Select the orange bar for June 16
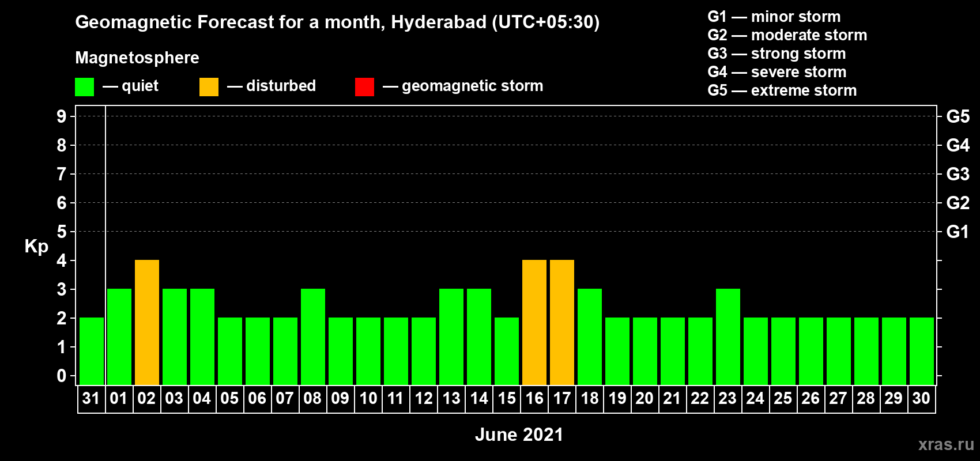This screenshot has height=461, width=980. pyautogui.click(x=534, y=322)
